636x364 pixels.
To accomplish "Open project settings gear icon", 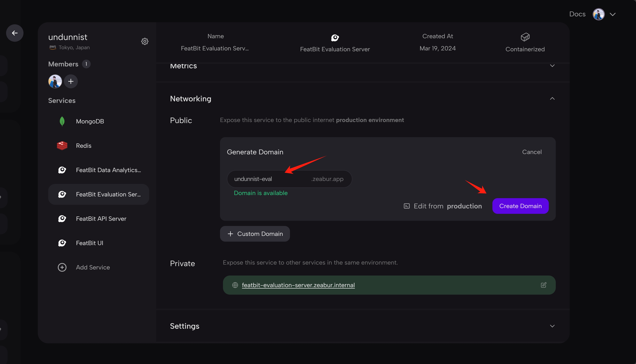I will pos(145,41).
